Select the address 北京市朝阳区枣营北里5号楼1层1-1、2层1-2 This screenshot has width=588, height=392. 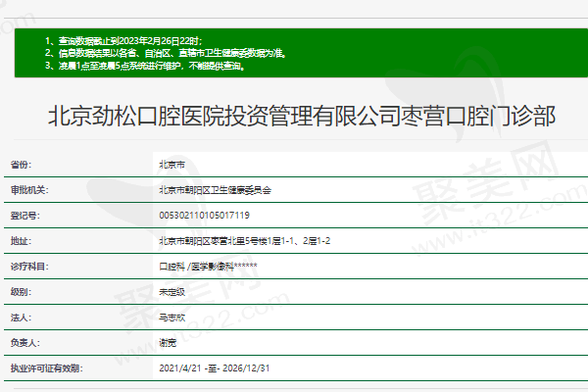pyautogui.click(x=245, y=241)
